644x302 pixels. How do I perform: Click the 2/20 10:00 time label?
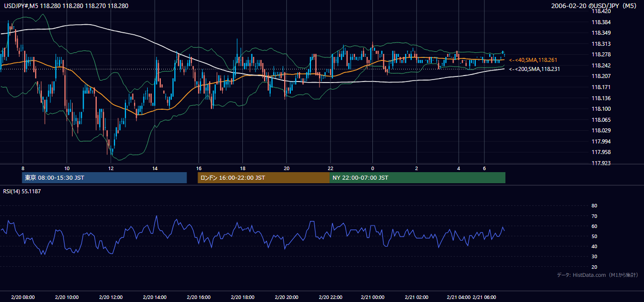pyautogui.click(x=67, y=297)
